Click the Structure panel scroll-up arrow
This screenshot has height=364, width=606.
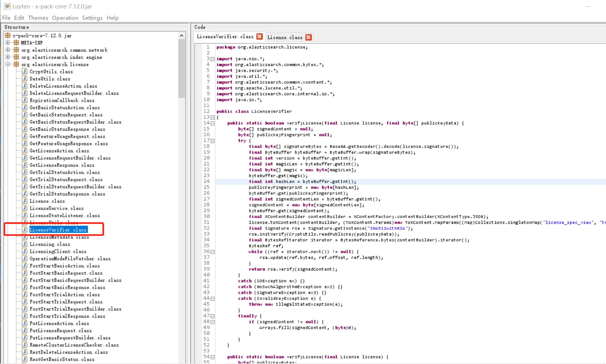pyautogui.click(x=182, y=35)
